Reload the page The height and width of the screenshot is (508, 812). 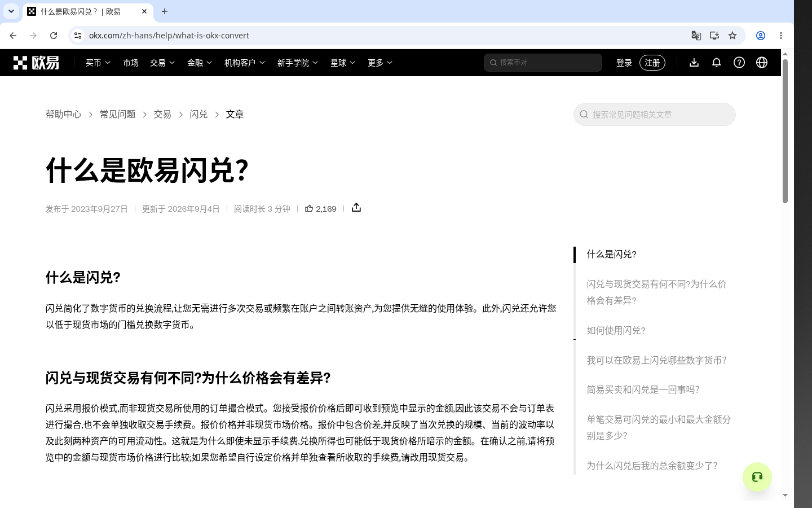coord(54,36)
